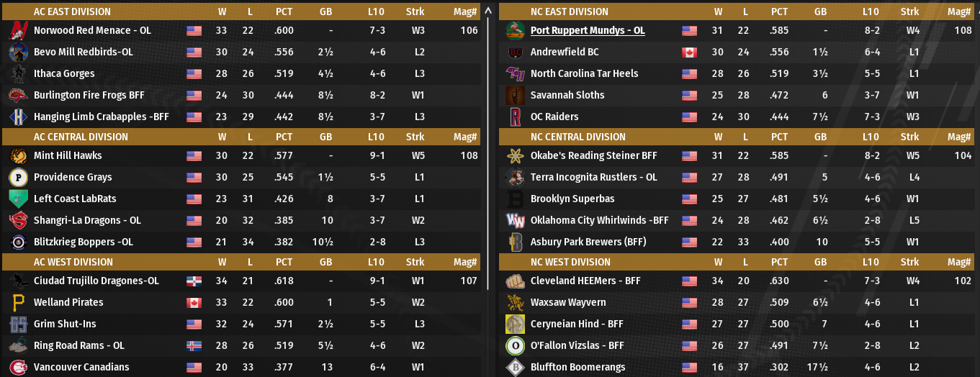980x377 pixels.
Task: Click the Port Ruppert Mundys logo
Action: 515,31
